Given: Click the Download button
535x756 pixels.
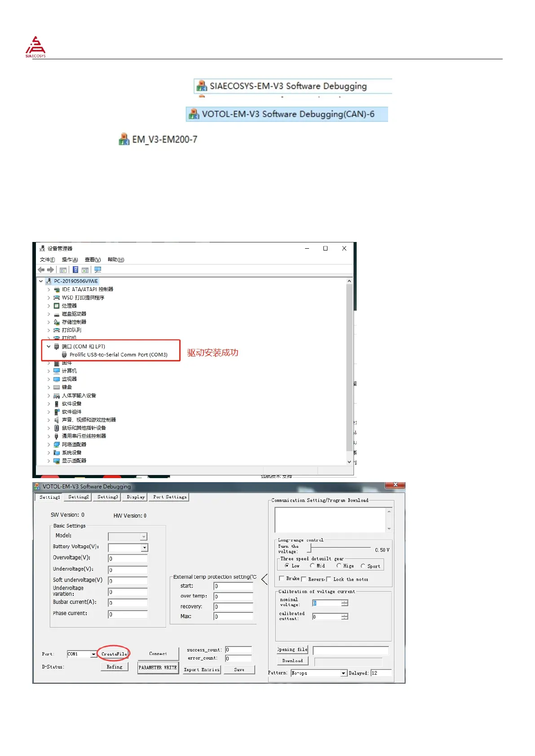Looking at the screenshot, I should (x=292, y=661).
